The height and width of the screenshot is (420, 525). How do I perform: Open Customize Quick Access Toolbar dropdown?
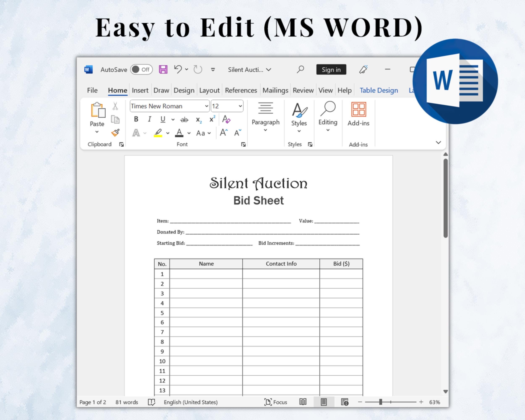coord(213,70)
